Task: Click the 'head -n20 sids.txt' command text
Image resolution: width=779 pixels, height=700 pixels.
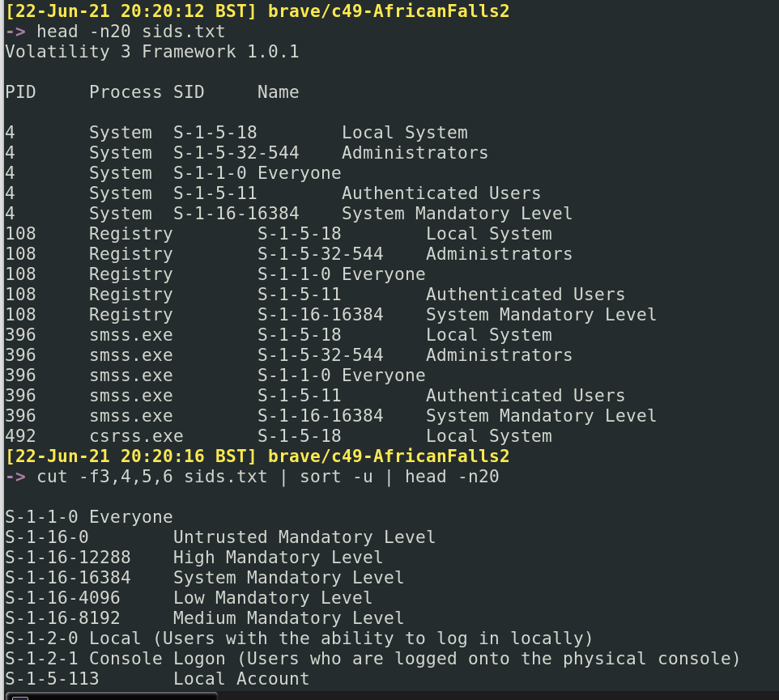Action: coord(131,32)
